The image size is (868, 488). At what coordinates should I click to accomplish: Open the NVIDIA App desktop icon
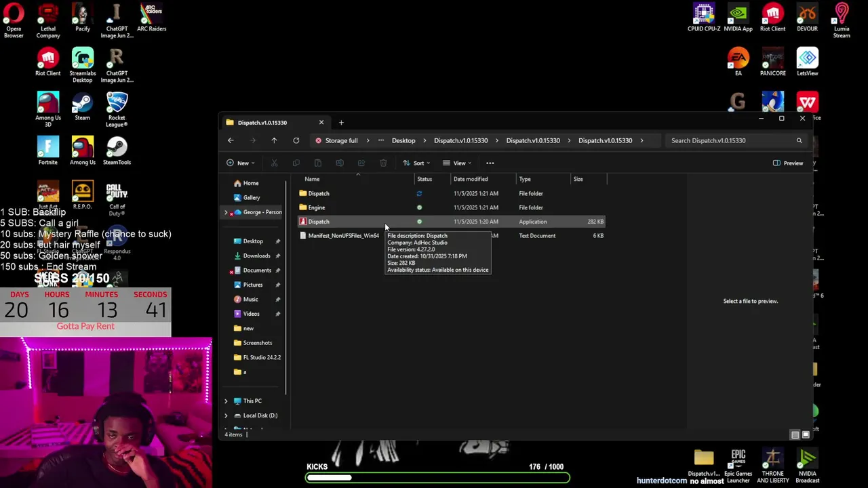[x=738, y=18]
